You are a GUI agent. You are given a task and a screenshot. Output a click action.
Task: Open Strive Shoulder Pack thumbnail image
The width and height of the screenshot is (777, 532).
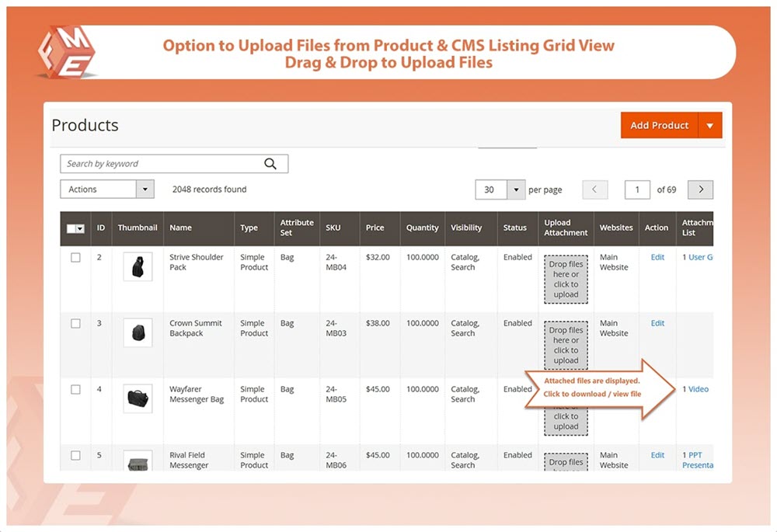coord(138,266)
